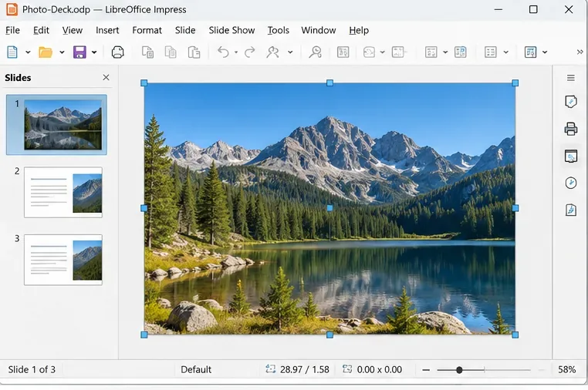588x390 pixels.
Task: Click the circular sidebar deck icon
Action: pos(571,183)
